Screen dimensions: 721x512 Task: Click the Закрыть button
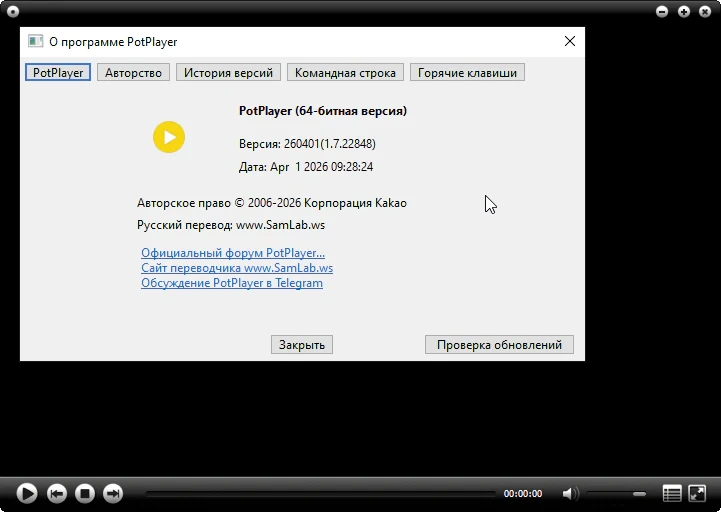tap(302, 345)
